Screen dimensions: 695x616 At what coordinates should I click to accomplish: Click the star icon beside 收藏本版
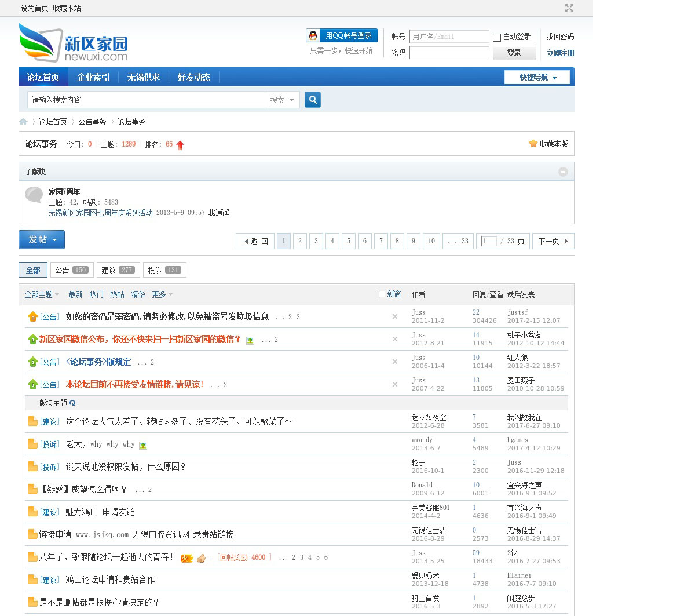(533, 144)
